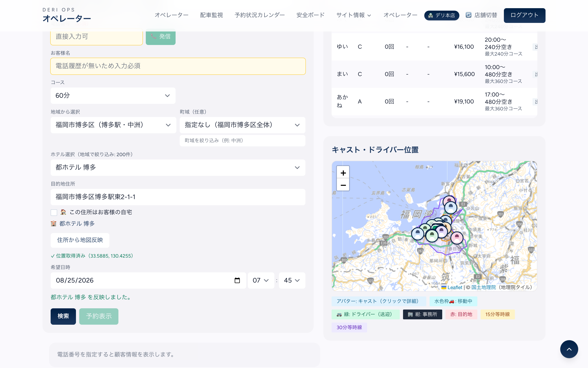Click cast name ゆい in table
Image resolution: width=588 pixels, height=368 pixels.
342,46
